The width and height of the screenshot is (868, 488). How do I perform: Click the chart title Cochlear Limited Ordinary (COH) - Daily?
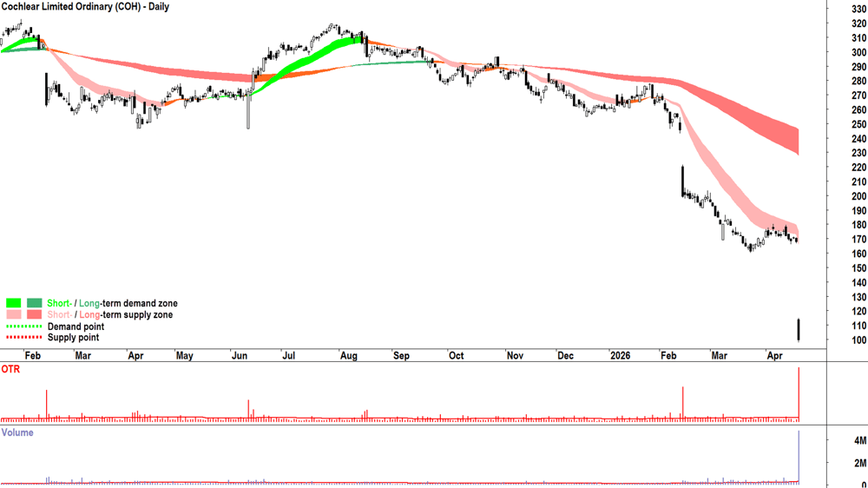pyautogui.click(x=85, y=7)
